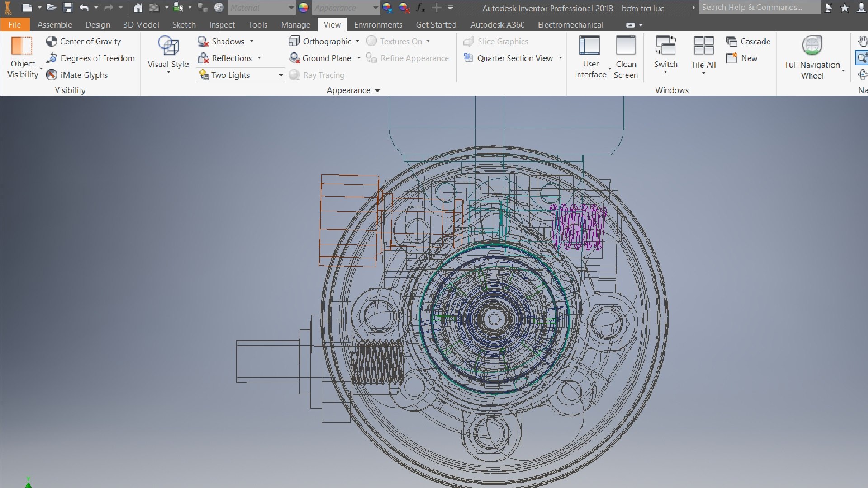The image size is (868, 488).
Task: Click the Get Started tab
Action: 436,24
